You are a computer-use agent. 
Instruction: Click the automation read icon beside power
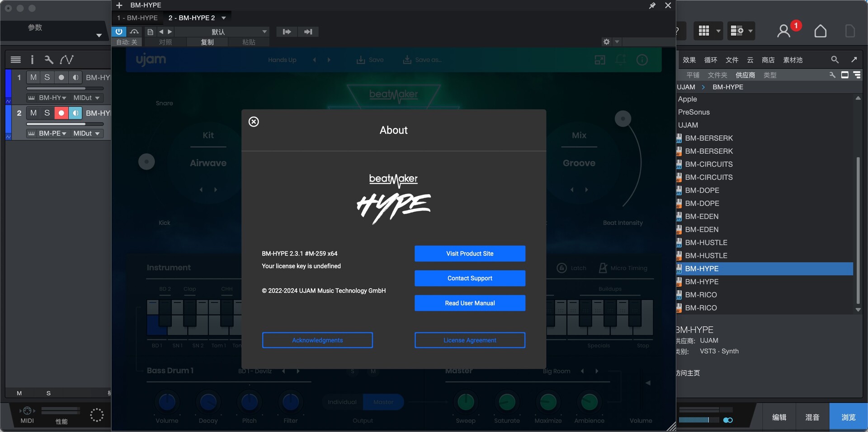pos(134,32)
